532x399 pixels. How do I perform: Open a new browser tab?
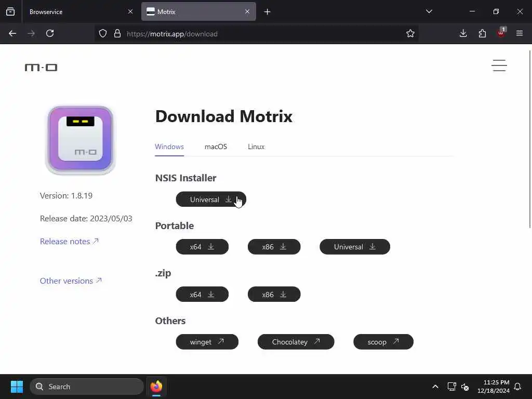coord(268,12)
